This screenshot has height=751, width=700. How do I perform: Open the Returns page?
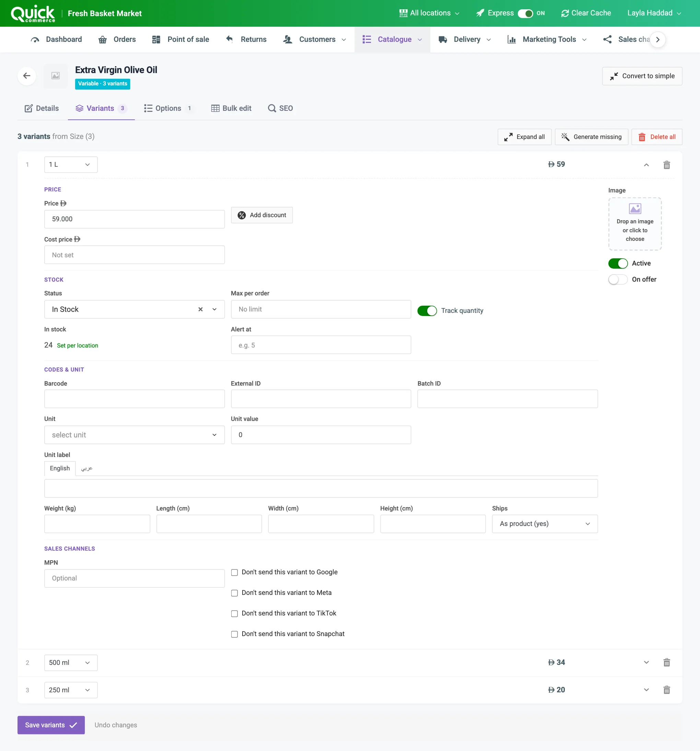pos(246,39)
